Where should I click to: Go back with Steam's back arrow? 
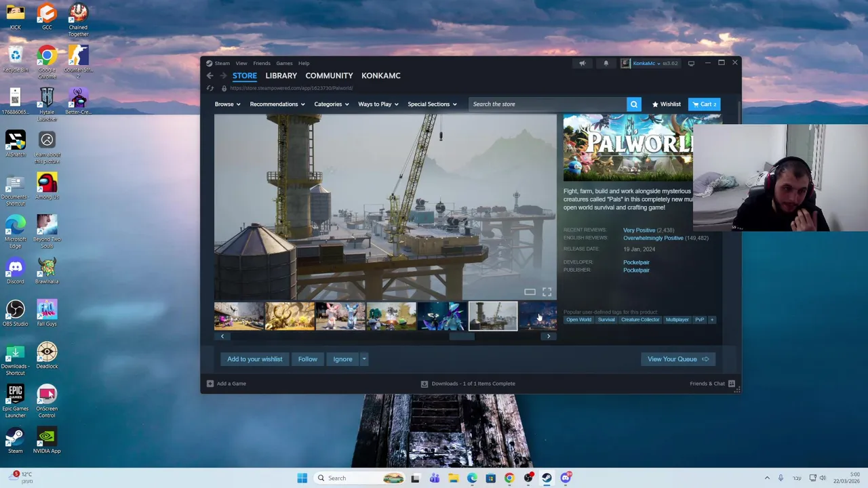click(x=210, y=76)
